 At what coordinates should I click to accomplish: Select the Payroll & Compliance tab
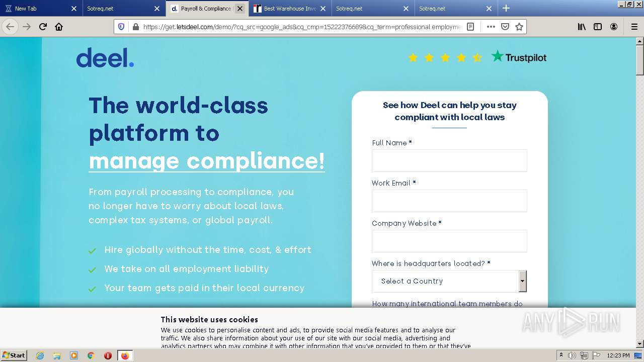[x=207, y=9]
